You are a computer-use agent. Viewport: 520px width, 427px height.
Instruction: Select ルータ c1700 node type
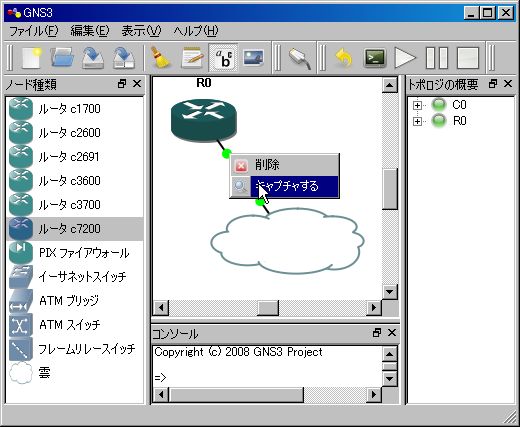[x=75, y=109]
